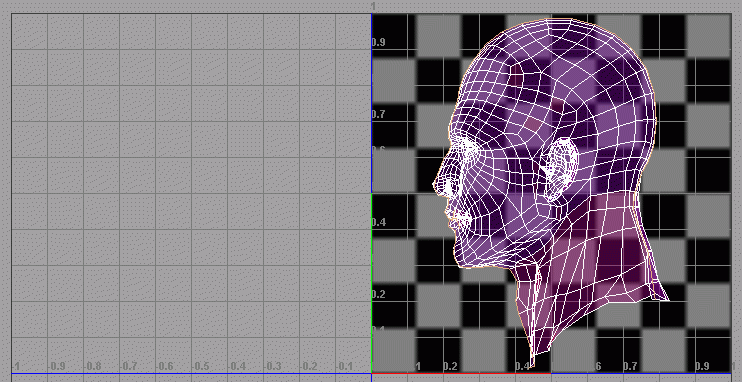Click the 0.7 label on vertical axis
The image size is (742, 382).
tap(379, 114)
